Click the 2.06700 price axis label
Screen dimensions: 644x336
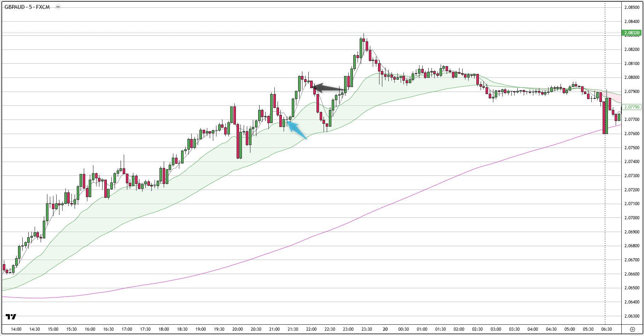tap(632, 260)
